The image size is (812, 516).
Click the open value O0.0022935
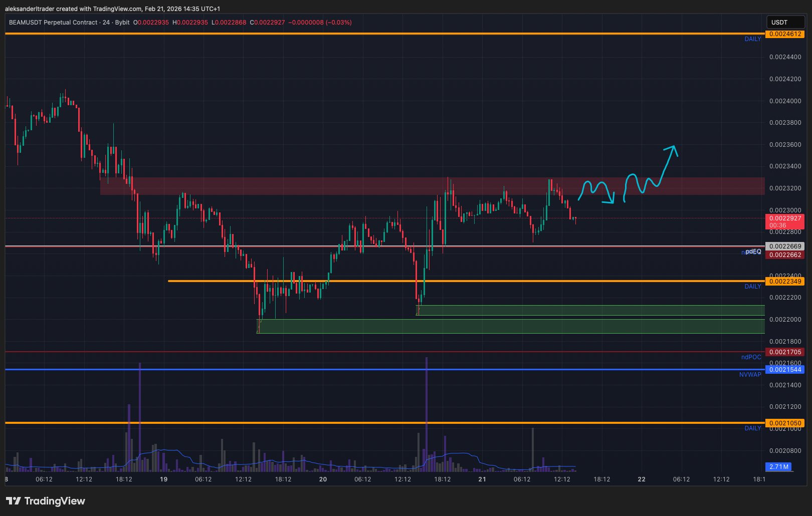click(x=151, y=23)
